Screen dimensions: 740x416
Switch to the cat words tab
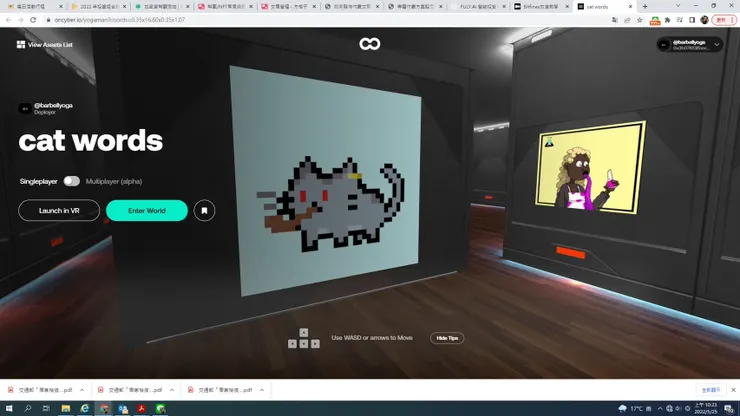(604, 7)
